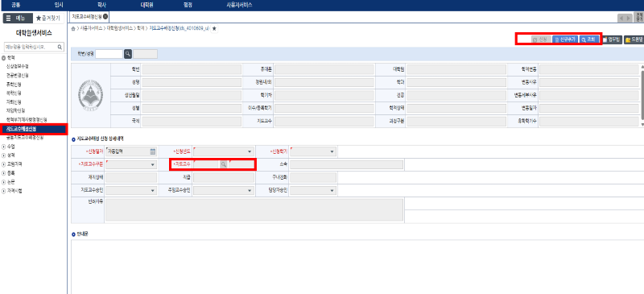Screen dimensions: 644x294
Task: Expand the 성적 tree node
Action: pos(4,155)
